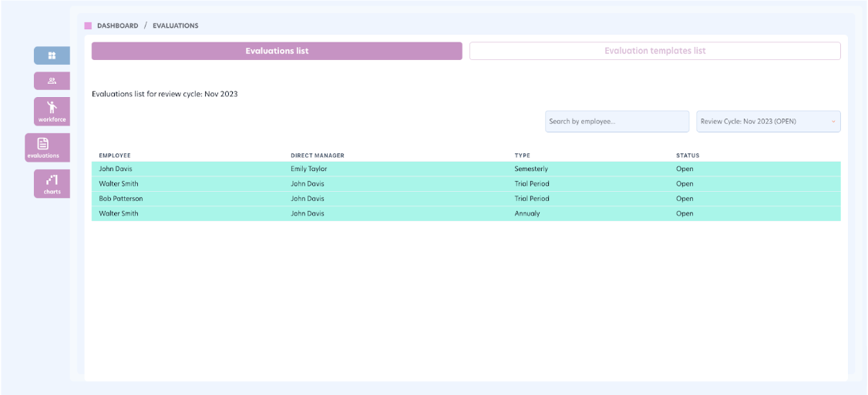
Task: Go to DASHBOARD breadcrumb link
Action: 117,25
